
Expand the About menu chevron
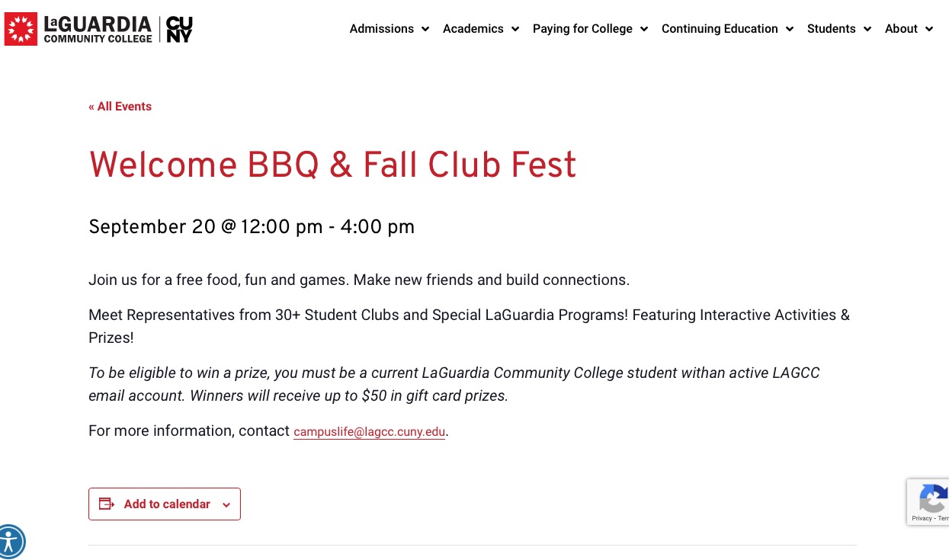929,29
